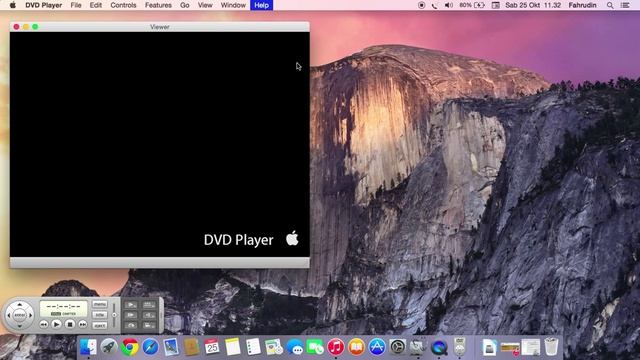Screen dimensions: 640x360
Task: Click the controller's eject button
Action: [x=100, y=326]
